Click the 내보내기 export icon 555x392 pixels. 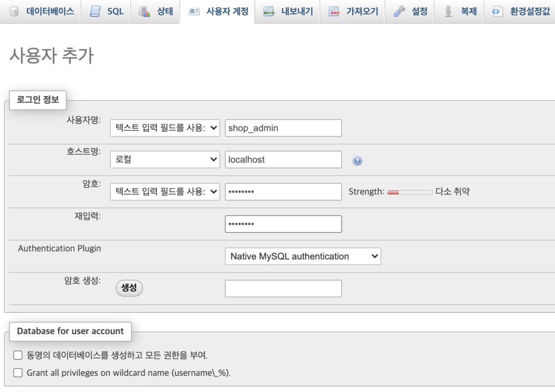point(269,11)
